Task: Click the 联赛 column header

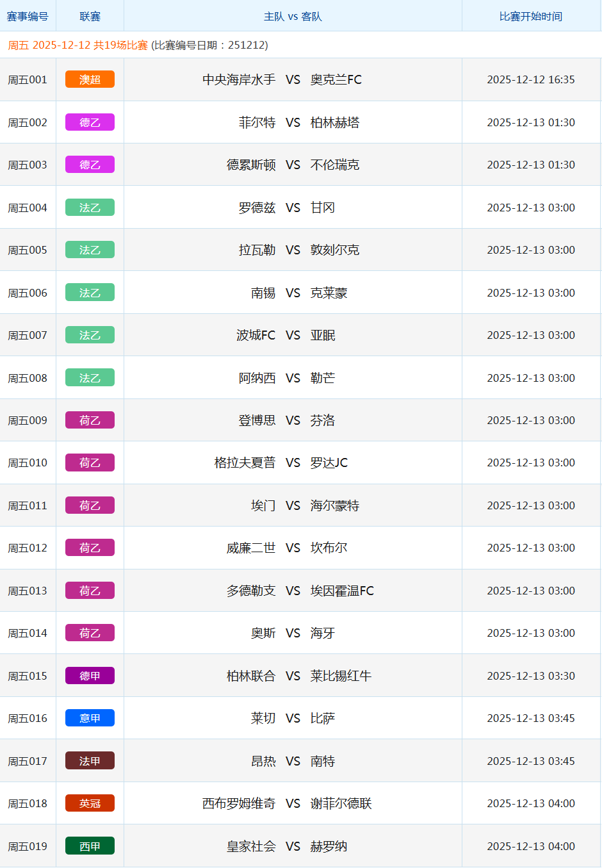Action: tap(90, 17)
